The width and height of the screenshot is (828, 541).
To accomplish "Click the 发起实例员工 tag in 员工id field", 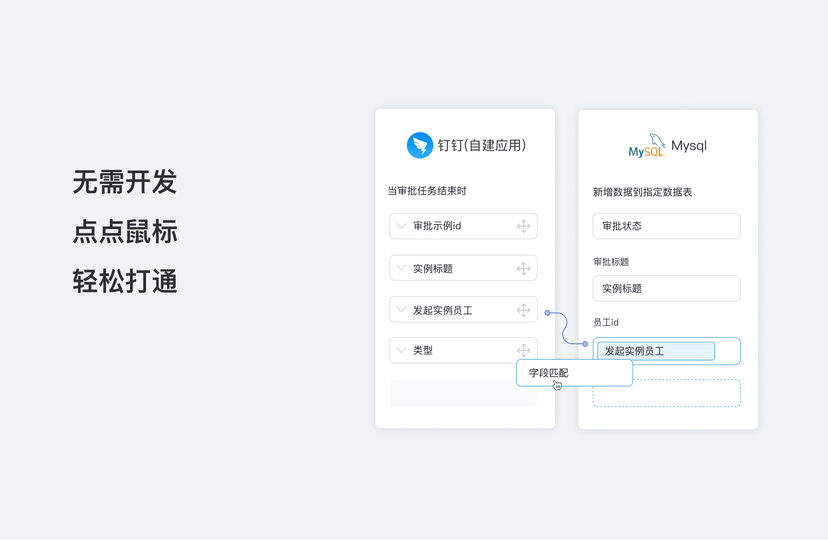I will (x=656, y=351).
